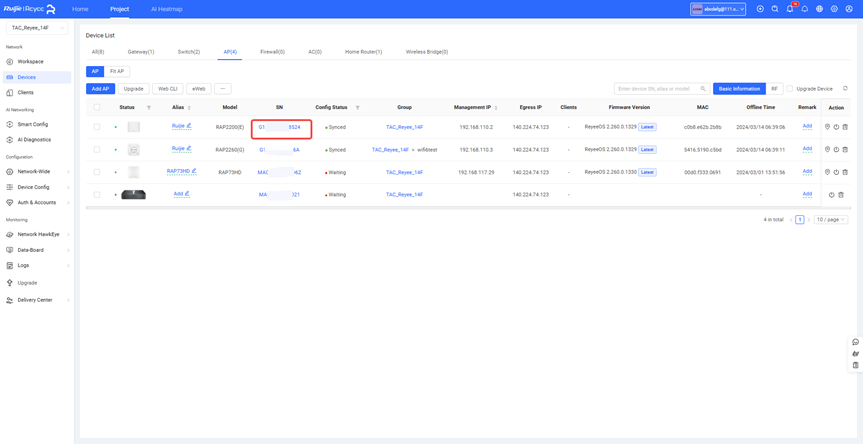
Task: Switch to the Gateway(1) tab
Action: (141, 52)
